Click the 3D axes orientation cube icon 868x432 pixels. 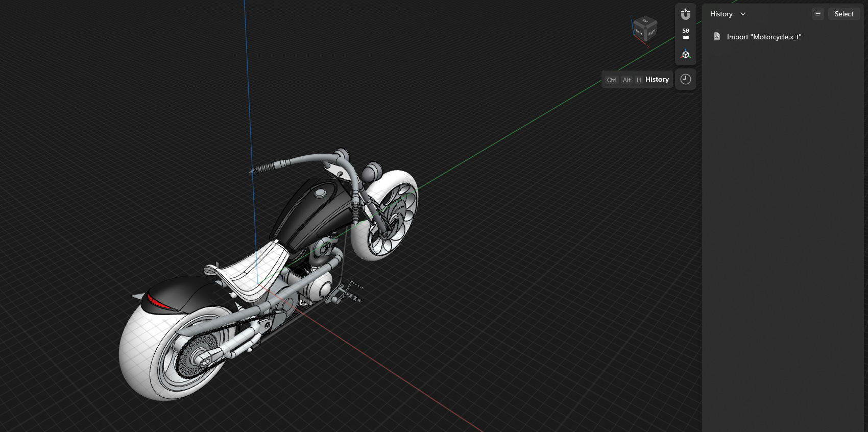click(686, 54)
